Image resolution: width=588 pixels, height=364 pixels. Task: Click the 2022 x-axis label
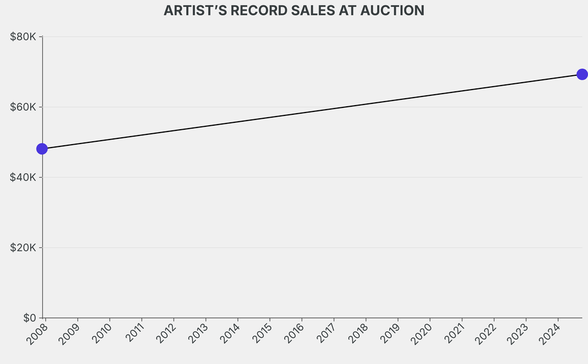coord(485,334)
